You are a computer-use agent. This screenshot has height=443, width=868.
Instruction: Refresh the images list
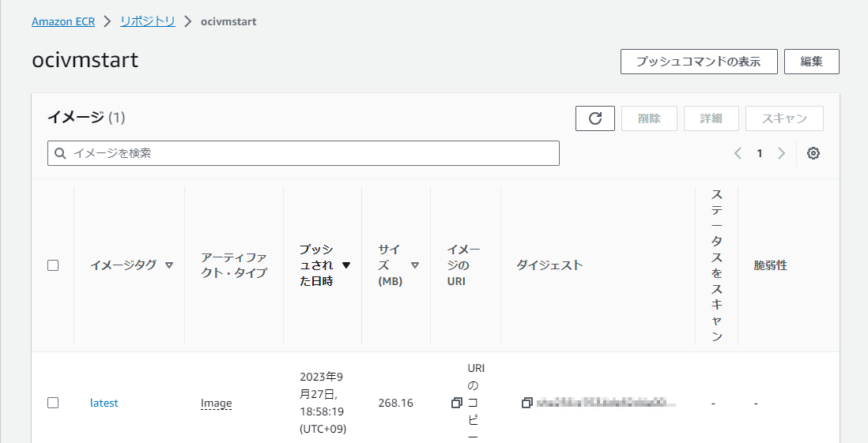coord(595,118)
